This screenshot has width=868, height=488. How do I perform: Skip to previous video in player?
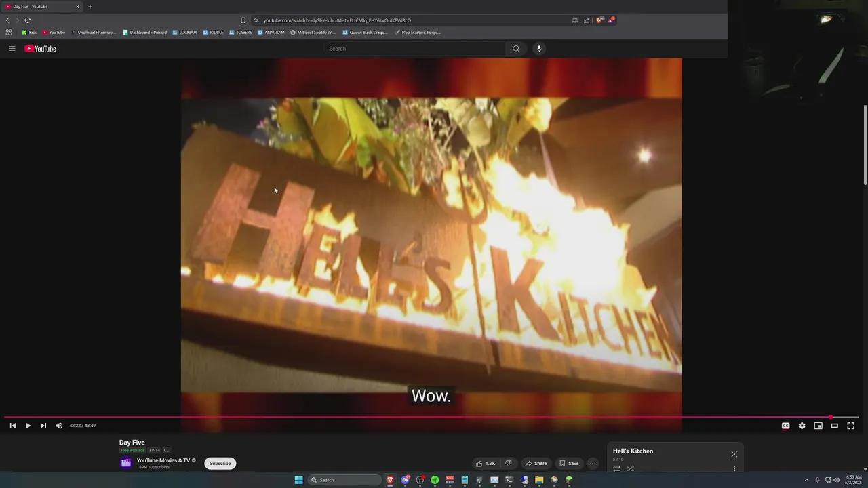pyautogui.click(x=12, y=426)
